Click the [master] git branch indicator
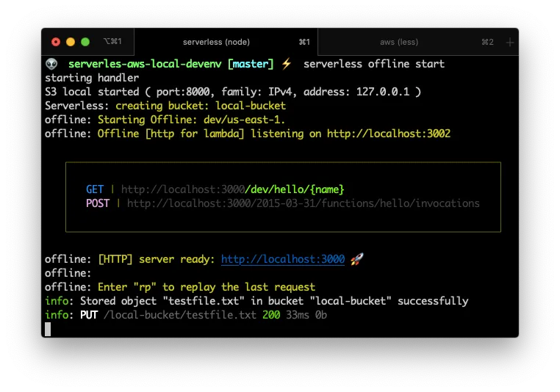The width and height of the screenshot is (560, 392). (251, 64)
